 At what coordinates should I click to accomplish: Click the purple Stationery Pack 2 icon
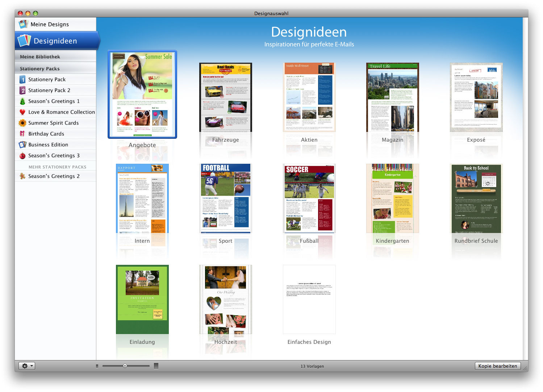point(22,90)
